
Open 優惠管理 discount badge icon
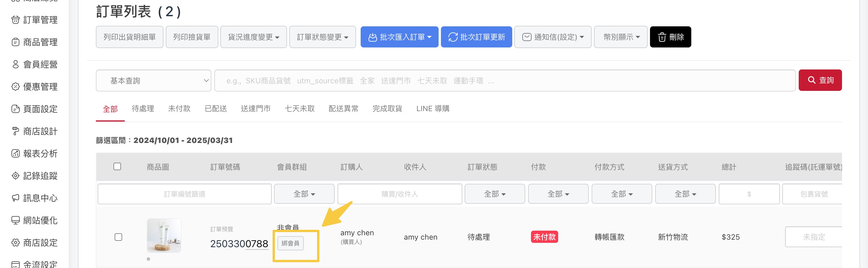(16, 87)
